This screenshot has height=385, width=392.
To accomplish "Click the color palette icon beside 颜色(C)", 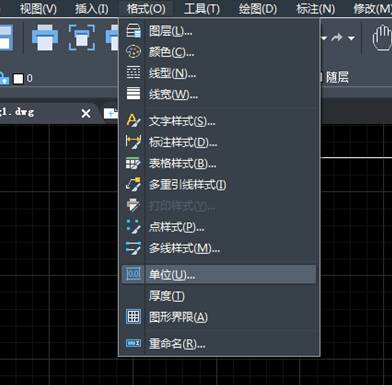I will pyautogui.click(x=133, y=52).
